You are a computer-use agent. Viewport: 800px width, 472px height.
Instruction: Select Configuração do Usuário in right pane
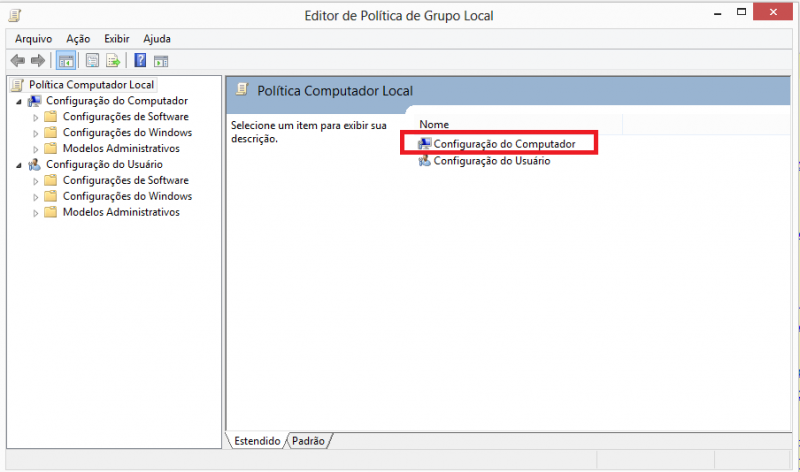click(x=490, y=161)
